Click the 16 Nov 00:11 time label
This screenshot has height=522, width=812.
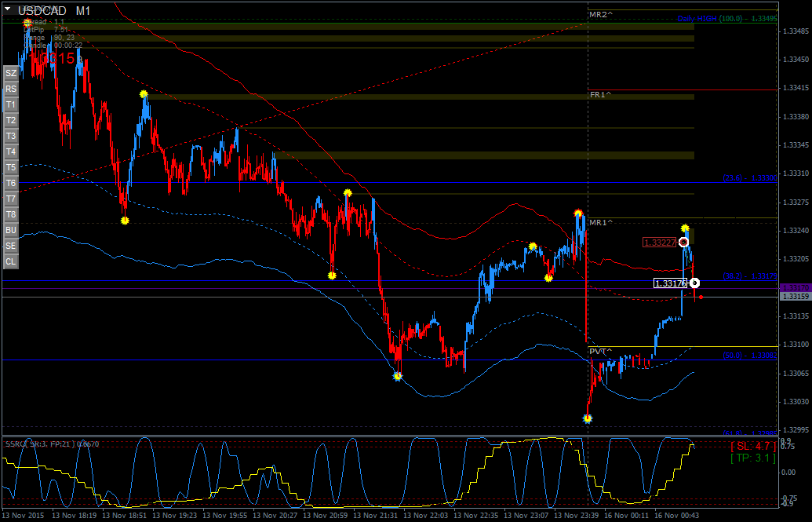626,516
